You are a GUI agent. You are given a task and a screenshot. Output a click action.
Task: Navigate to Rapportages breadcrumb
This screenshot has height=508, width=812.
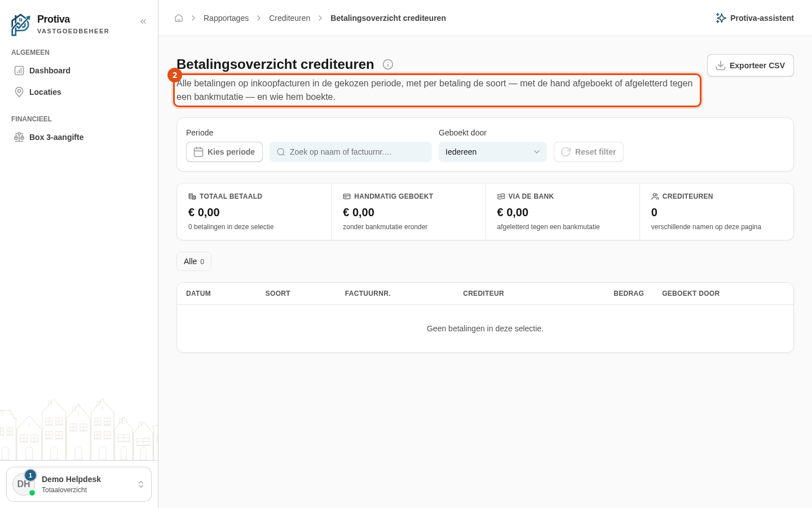click(x=226, y=18)
